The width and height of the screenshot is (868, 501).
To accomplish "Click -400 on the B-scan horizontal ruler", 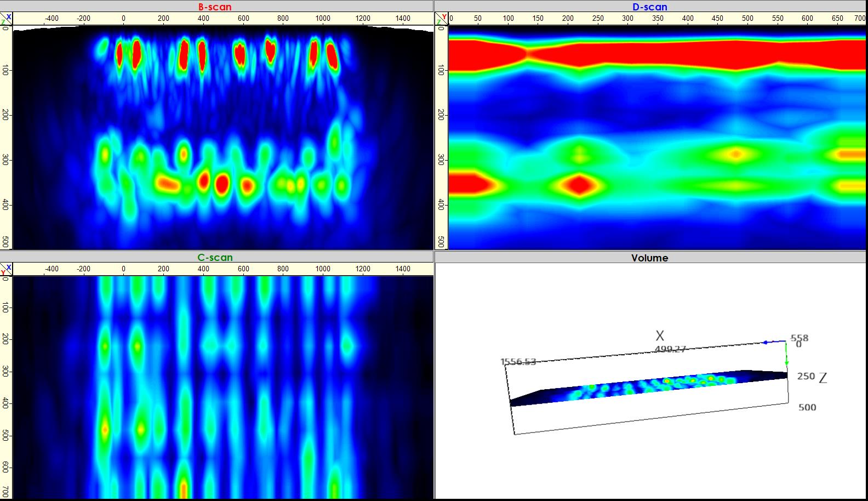I will 52,19.
